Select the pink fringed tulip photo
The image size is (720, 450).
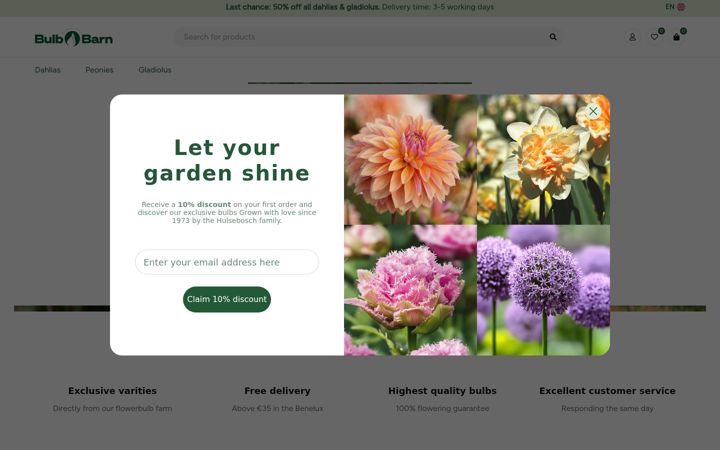[411, 290]
